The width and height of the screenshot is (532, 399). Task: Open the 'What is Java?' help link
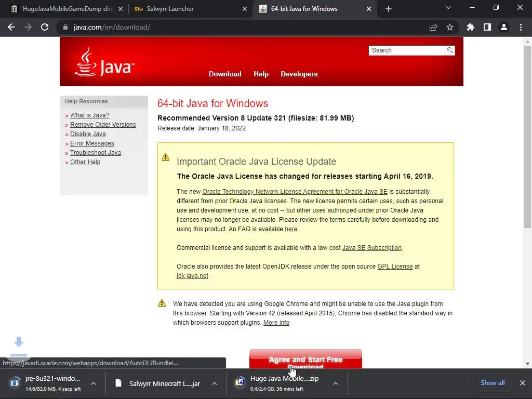click(89, 115)
